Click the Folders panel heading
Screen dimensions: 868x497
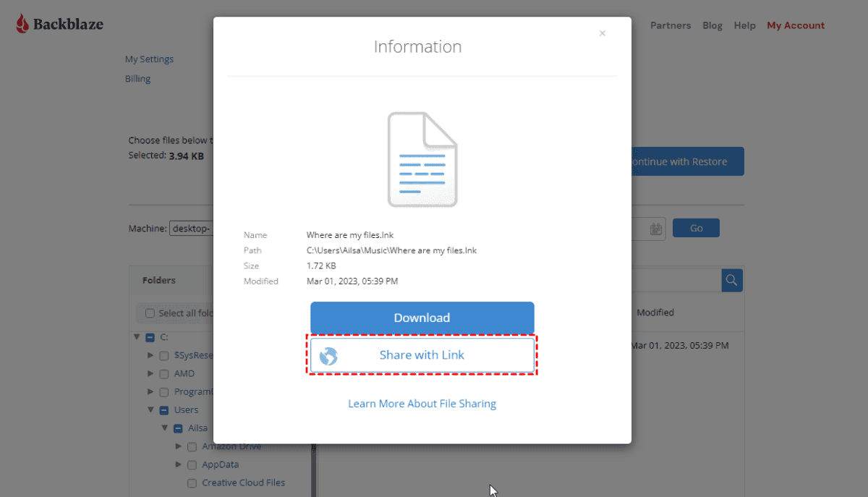click(x=159, y=280)
